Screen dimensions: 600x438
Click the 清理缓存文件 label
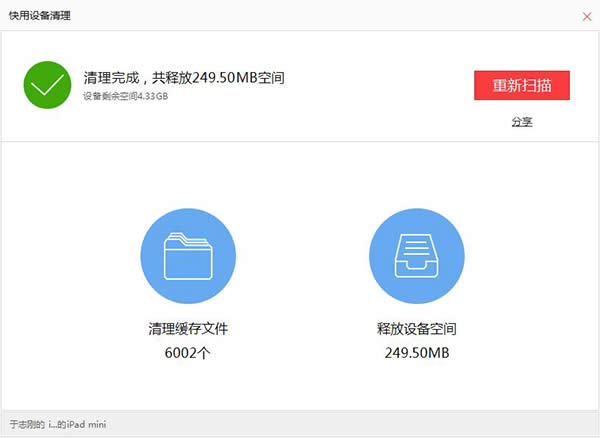[x=188, y=328]
